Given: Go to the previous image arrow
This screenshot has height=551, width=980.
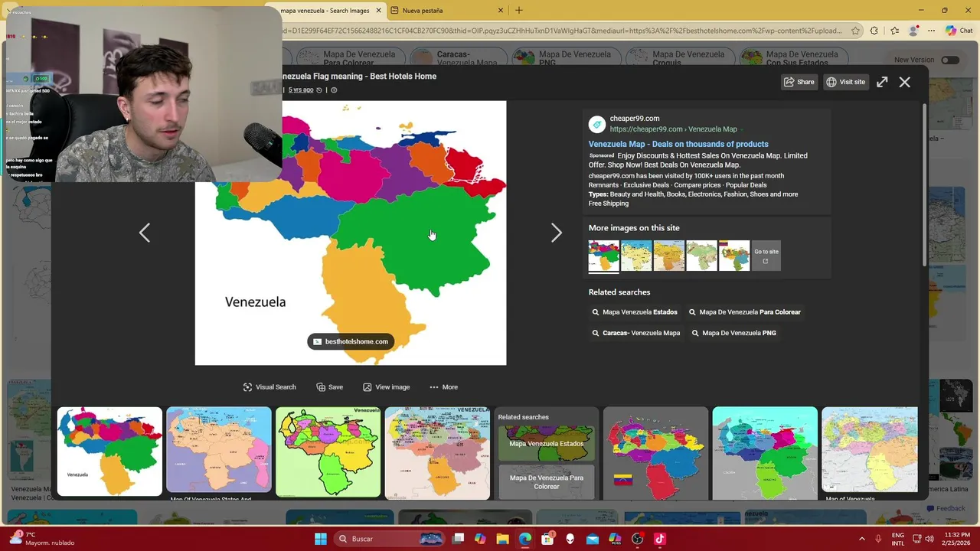Looking at the screenshot, I should [145, 233].
